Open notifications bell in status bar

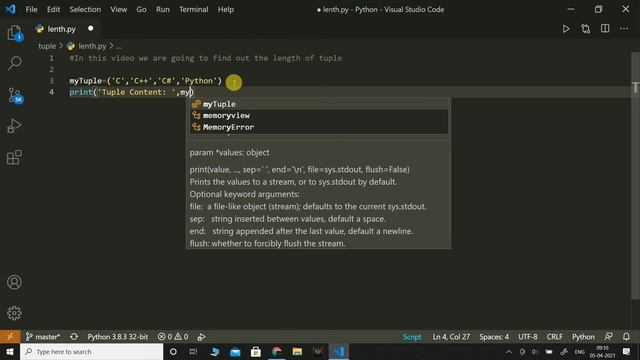coord(626,337)
